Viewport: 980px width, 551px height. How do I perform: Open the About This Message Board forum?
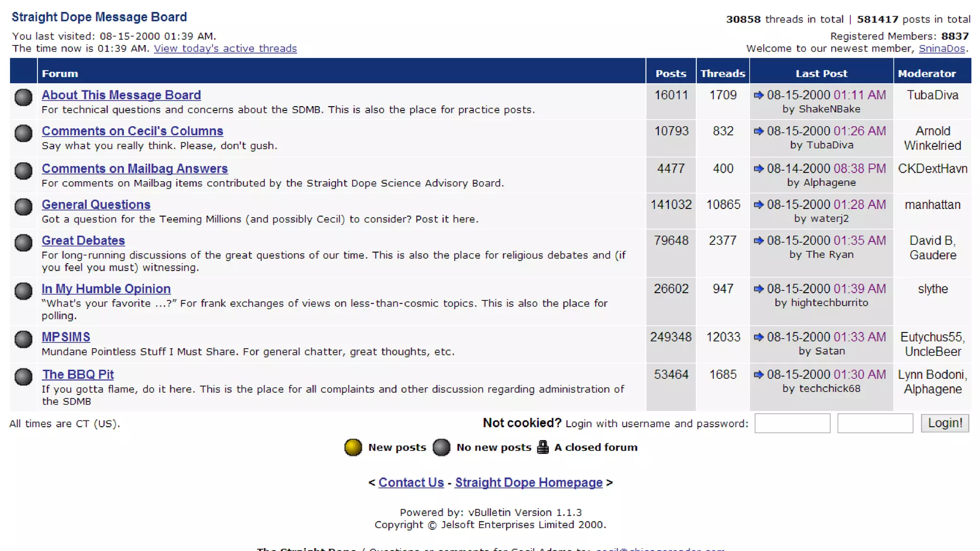click(121, 95)
